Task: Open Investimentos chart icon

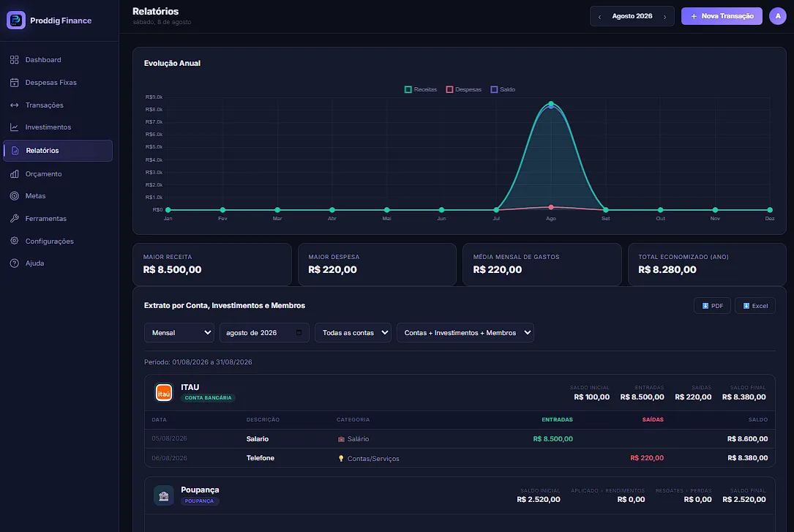Action: 14,127
